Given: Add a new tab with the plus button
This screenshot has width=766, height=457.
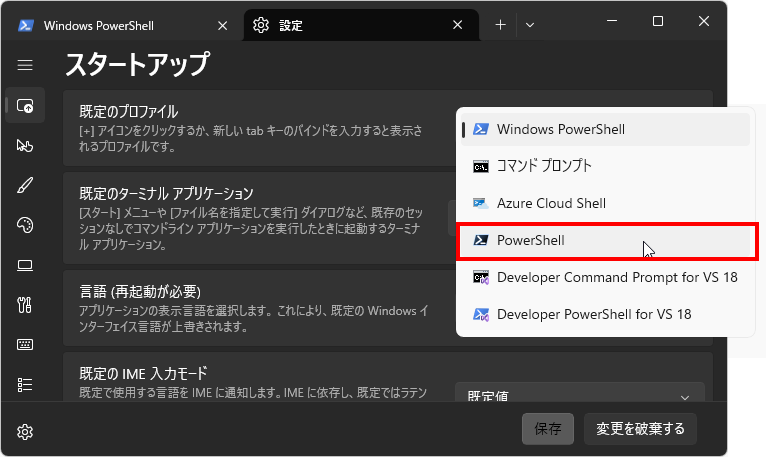Looking at the screenshot, I should [x=500, y=25].
